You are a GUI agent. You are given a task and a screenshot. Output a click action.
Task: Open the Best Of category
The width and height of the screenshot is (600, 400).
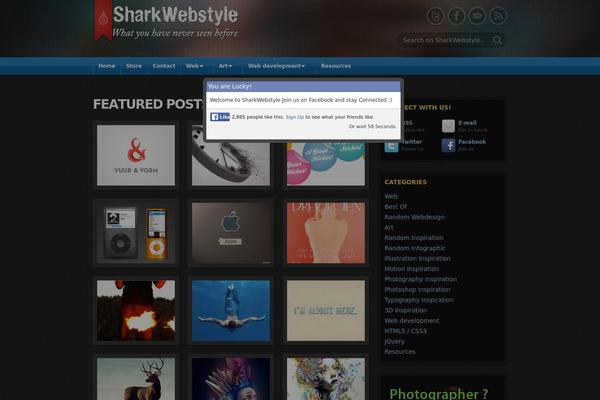(x=395, y=207)
